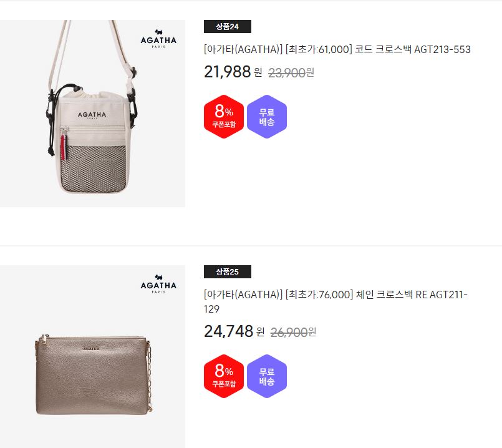Click the crossed-out 26,900원 original price
This screenshot has width=502, height=448.
[293, 332]
